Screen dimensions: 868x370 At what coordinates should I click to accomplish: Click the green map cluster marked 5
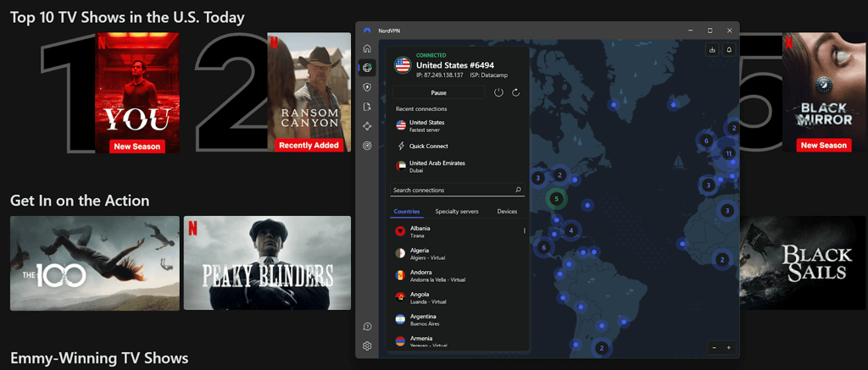point(557,199)
